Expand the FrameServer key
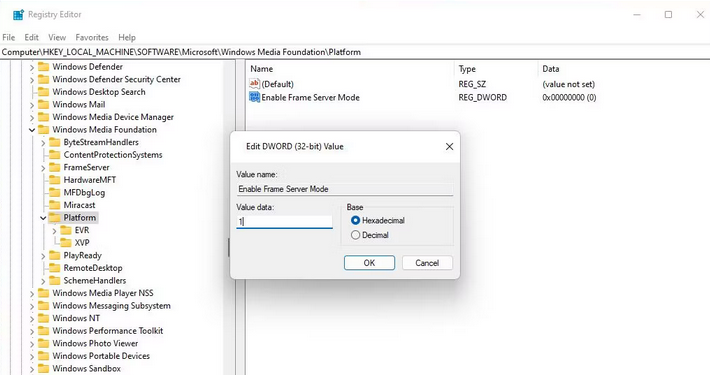The width and height of the screenshot is (710, 375). point(43,168)
